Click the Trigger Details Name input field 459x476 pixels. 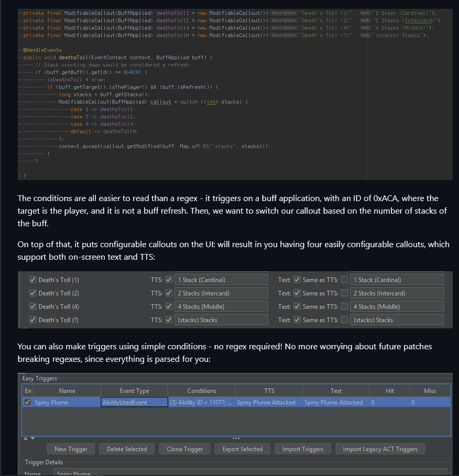(x=250, y=472)
